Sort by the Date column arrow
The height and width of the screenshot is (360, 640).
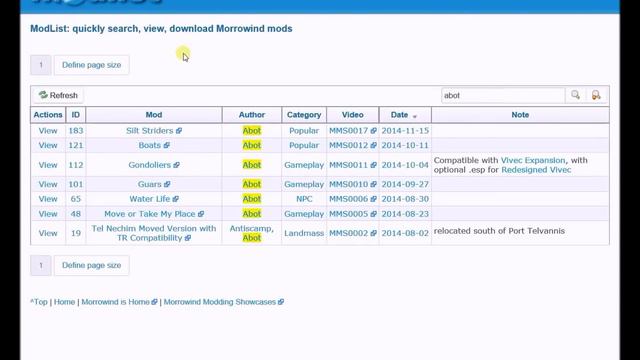pos(415,116)
